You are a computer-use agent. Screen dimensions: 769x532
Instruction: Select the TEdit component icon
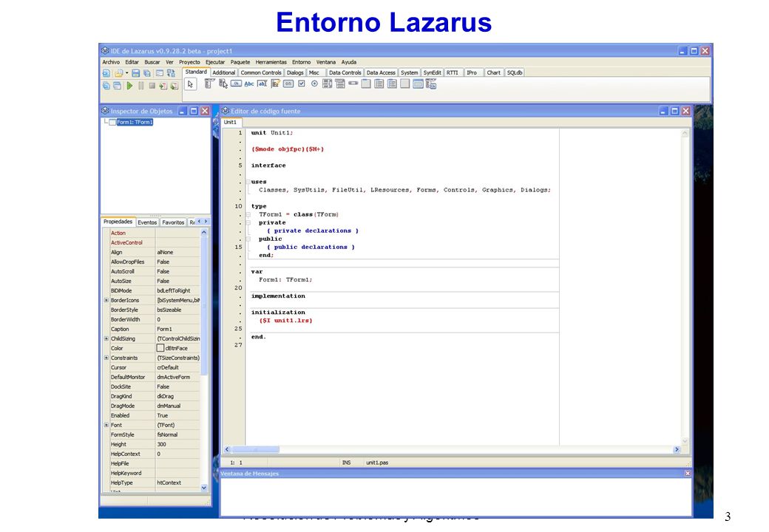262,83
